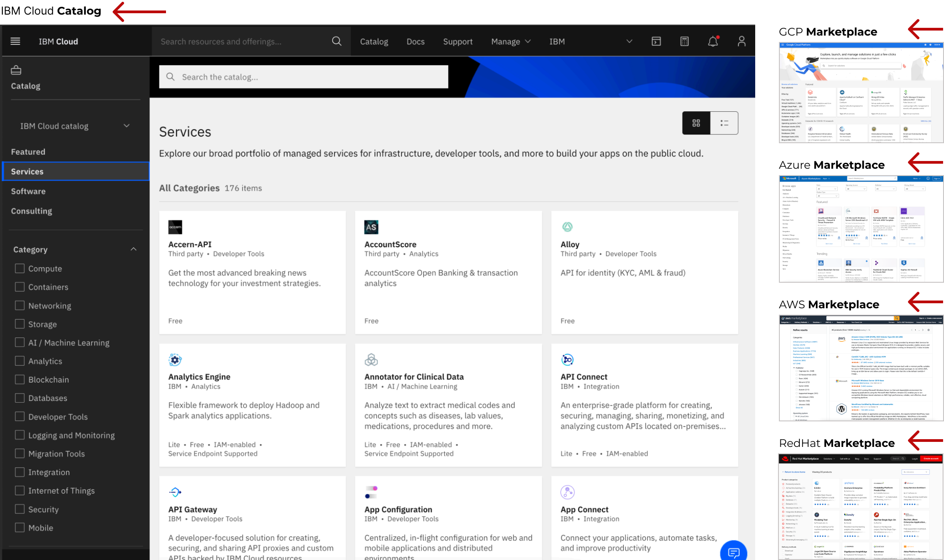Screen dimensions: 944x560
Task: Select the Services menu item
Action: (27, 171)
